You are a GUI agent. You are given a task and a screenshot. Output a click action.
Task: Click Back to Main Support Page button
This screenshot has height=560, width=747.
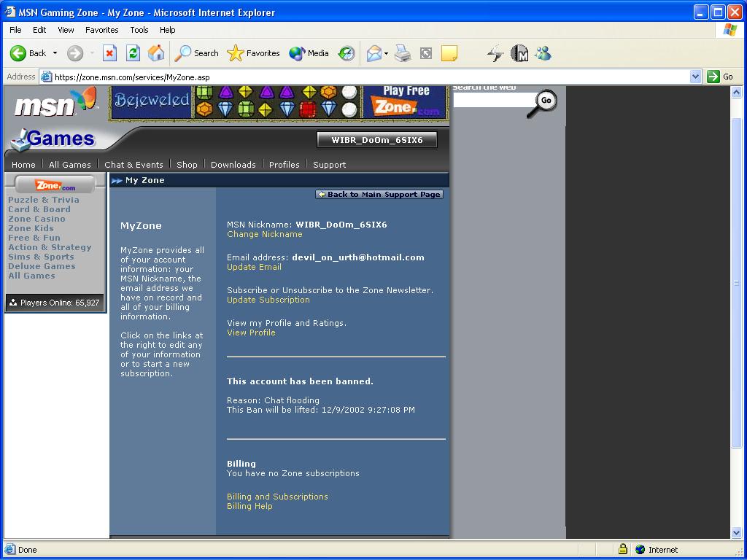(379, 195)
